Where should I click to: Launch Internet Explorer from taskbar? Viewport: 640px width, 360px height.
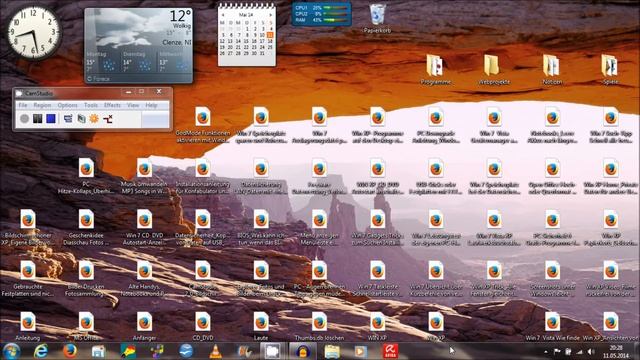(x=40, y=351)
